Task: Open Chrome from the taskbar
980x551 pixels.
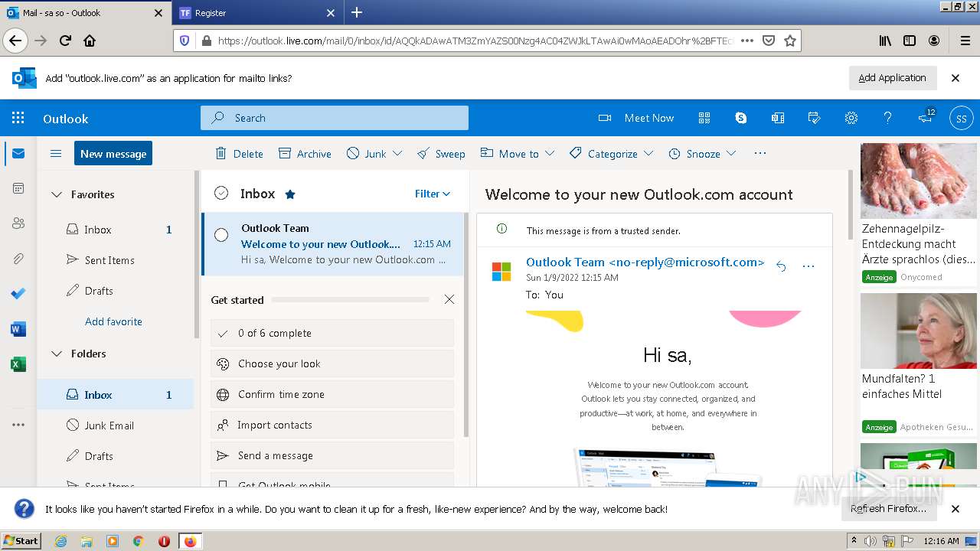Action: (138, 541)
